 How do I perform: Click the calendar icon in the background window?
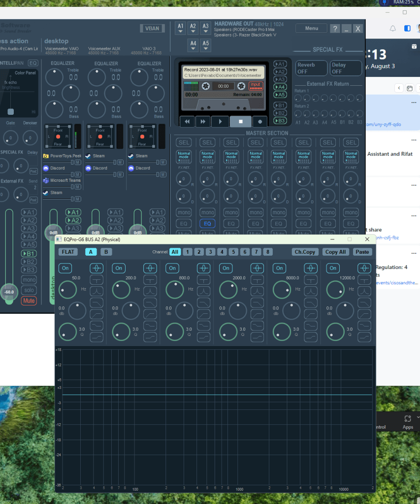[x=409, y=88]
